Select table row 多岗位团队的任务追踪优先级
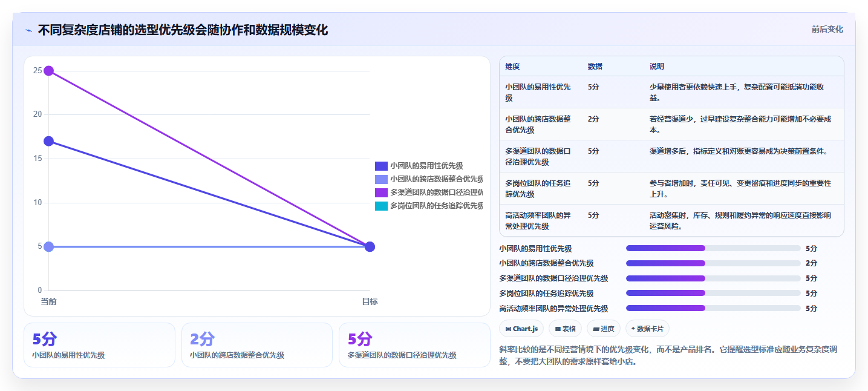868x391 pixels. pos(671,188)
